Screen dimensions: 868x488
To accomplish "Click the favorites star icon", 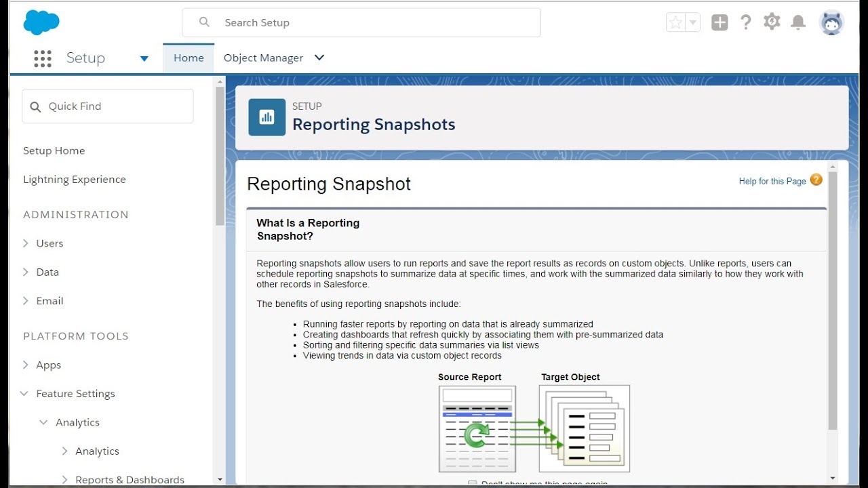I will (x=675, y=22).
